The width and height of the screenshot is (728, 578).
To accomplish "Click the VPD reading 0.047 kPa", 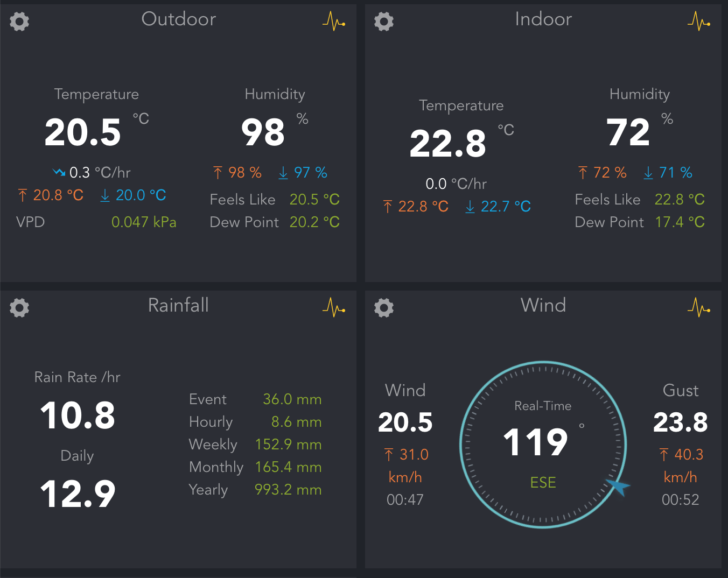I will point(143,222).
